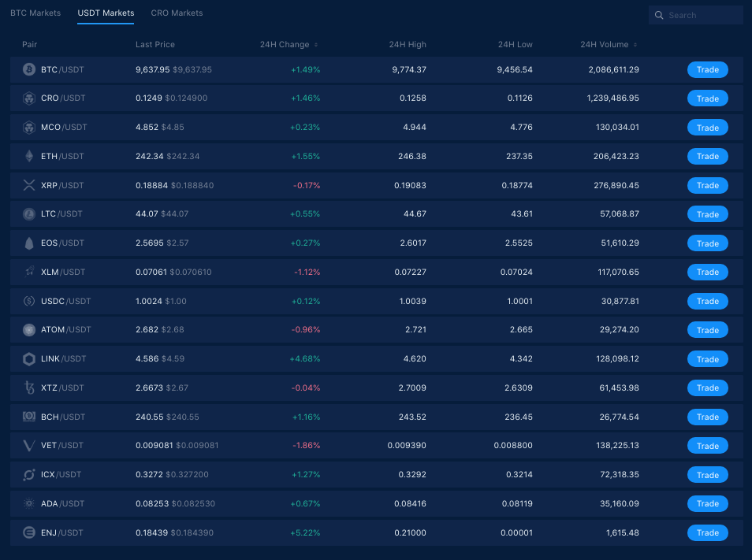Viewport: 752px width, 560px height.
Task: Switch to BTC Markets tab
Action: point(35,13)
